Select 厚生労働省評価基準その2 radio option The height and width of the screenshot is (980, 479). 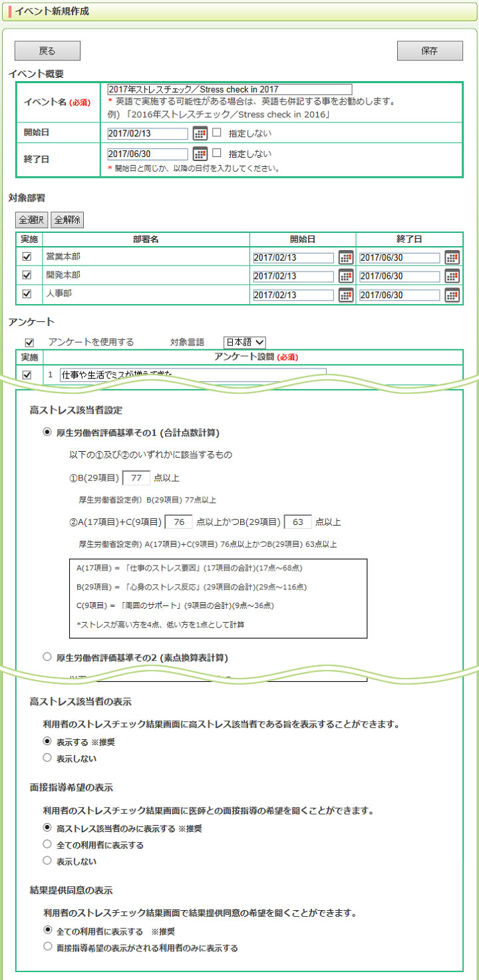[47, 657]
